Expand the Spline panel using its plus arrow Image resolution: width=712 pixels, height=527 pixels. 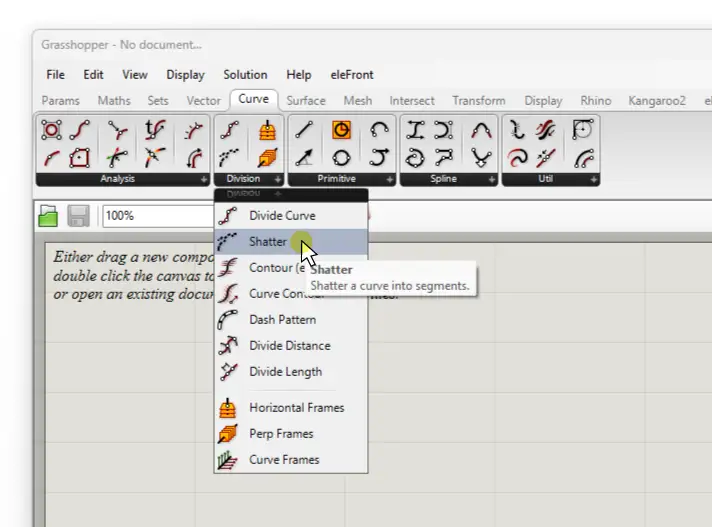(492, 180)
